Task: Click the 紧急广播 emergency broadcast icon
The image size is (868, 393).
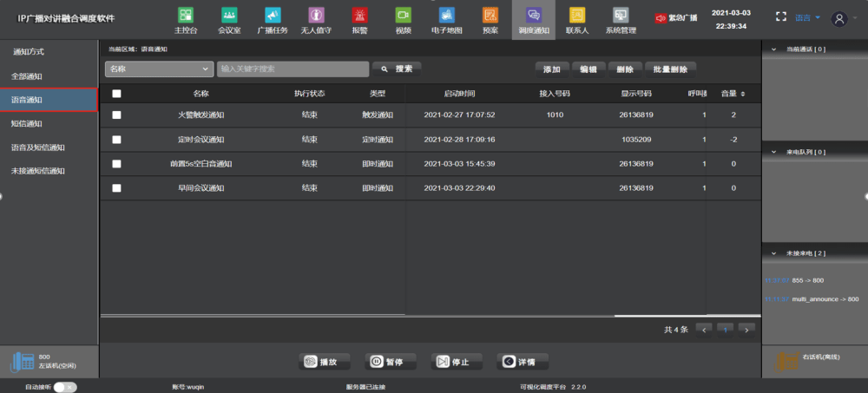Action: [661, 18]
